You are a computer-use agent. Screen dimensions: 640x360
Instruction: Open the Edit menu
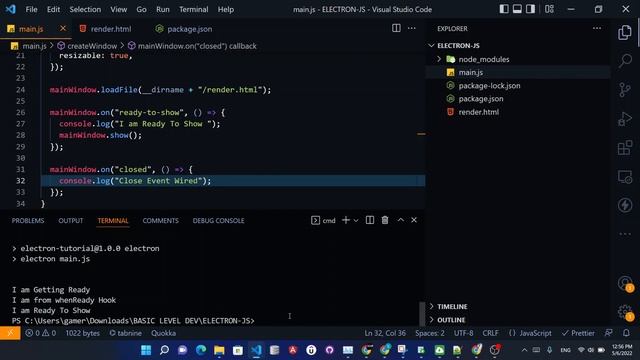tap(53, 9)
